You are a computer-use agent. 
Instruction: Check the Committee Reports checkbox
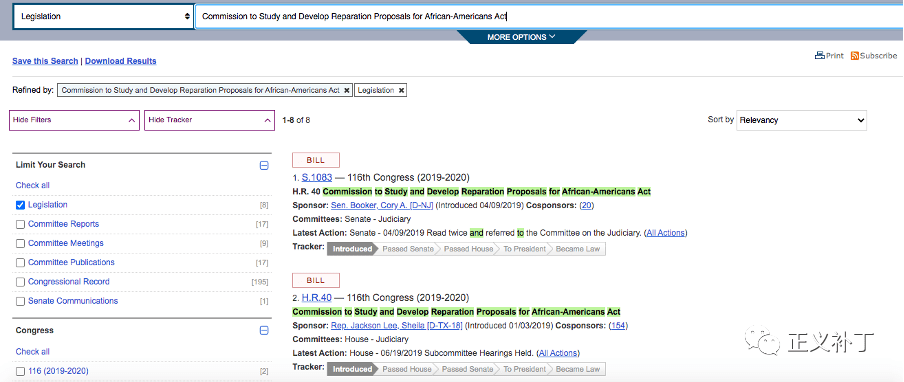pyautogui.click(x=21, y=225)
